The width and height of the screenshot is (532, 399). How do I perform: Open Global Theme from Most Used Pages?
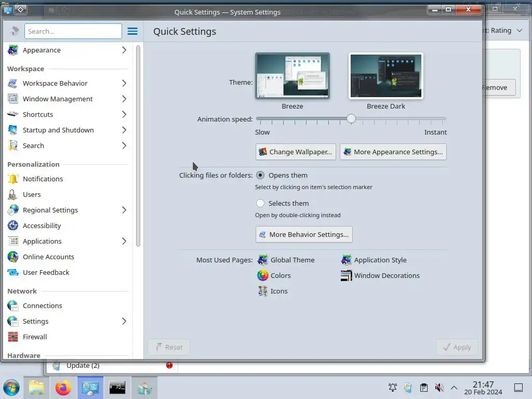coord(286,260)
